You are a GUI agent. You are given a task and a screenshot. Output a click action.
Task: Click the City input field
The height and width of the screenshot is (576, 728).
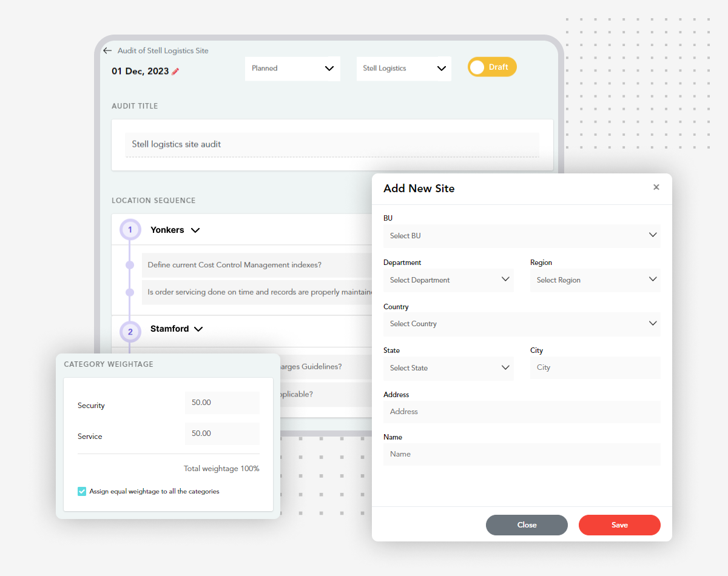[x=595, y=367]
